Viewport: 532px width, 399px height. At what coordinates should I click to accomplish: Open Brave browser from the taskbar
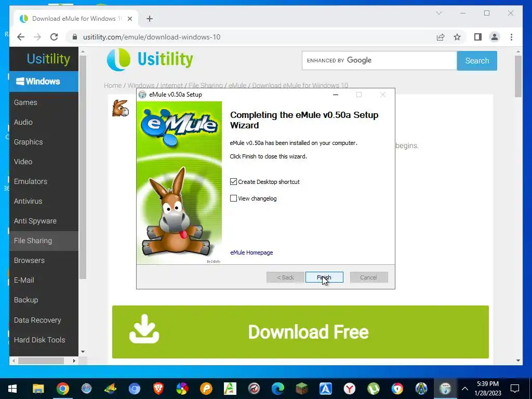(x=158, y=389)
